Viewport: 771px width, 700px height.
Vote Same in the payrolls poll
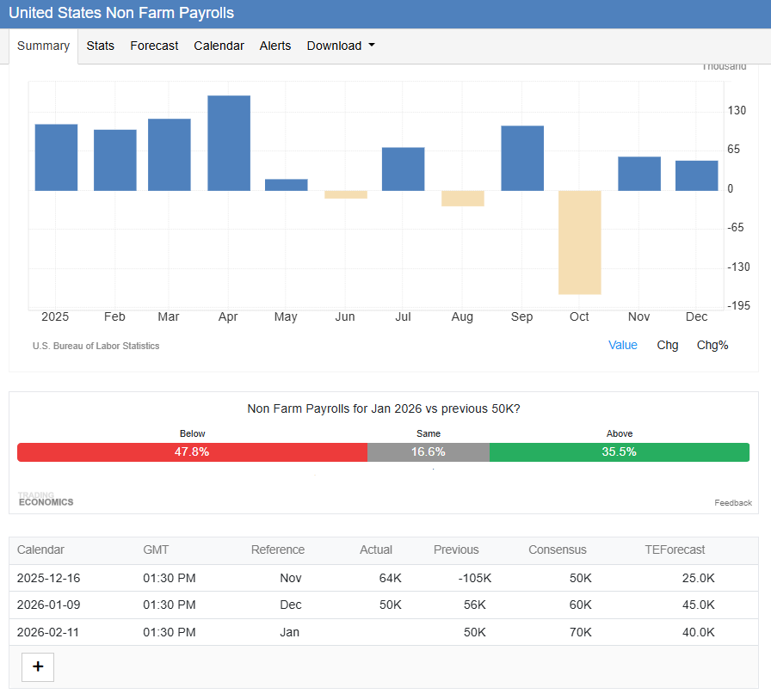click(x=428, y=452)
